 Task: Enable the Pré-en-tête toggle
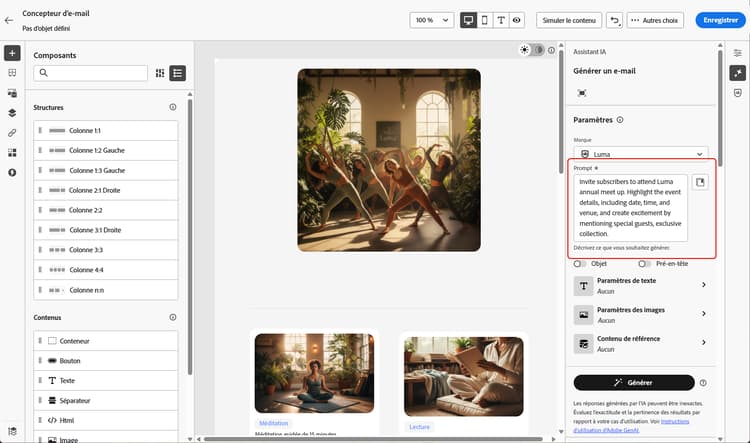[x=645, y=264]
